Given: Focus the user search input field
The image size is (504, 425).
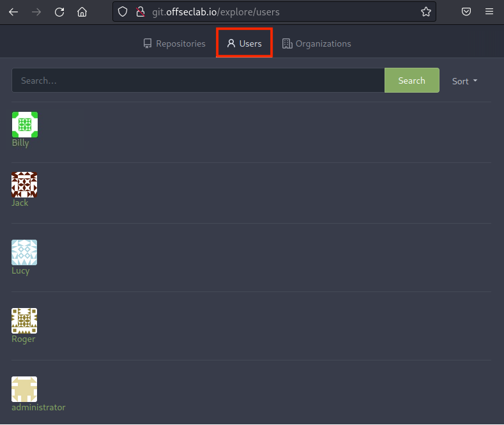Looking at the screenshot, I should click(x=198, y=81).
